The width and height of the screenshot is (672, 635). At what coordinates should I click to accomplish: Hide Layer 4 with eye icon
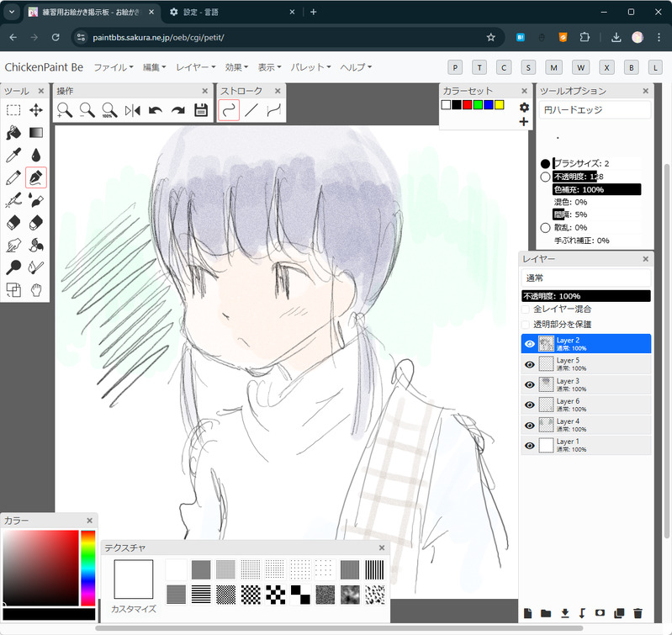tap(530, 425)
